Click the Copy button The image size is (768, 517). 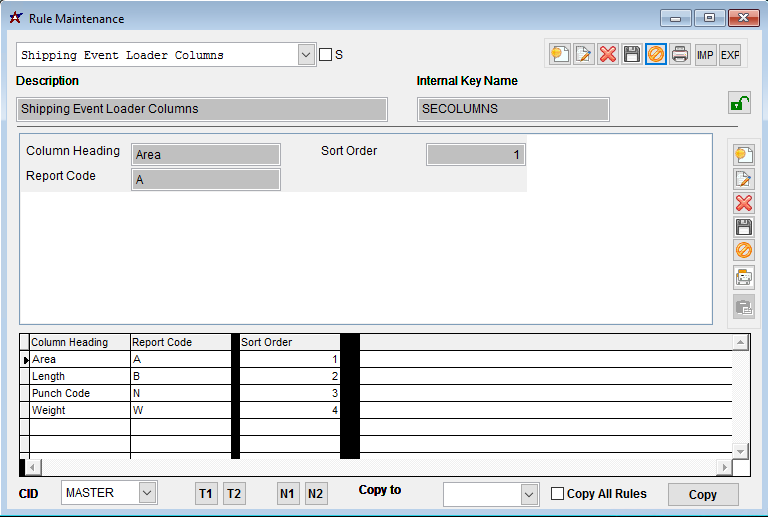point(703,494)
